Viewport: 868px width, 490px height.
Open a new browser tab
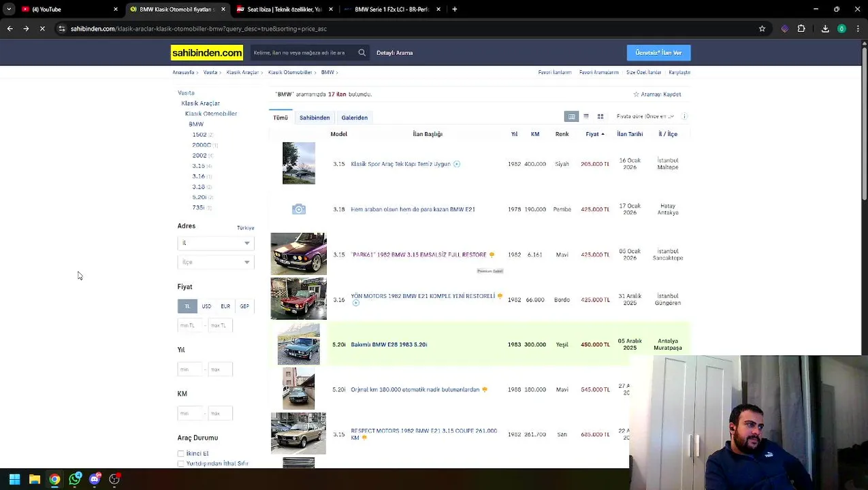[454, 9]
